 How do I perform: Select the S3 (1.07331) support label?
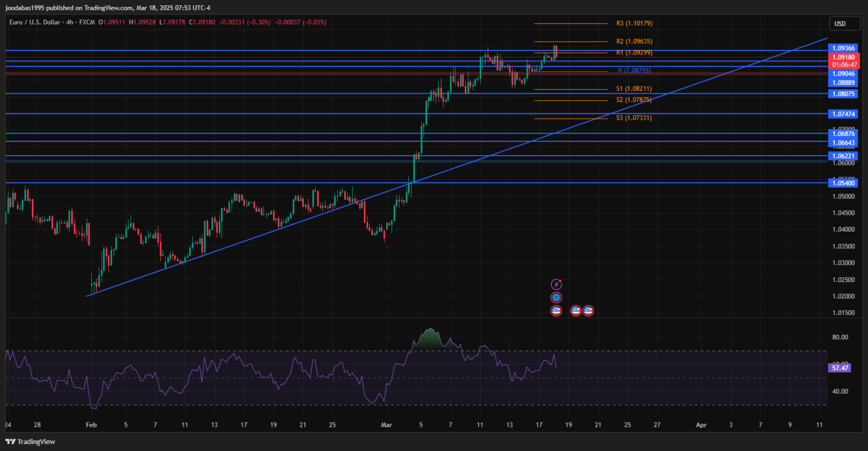634,118
